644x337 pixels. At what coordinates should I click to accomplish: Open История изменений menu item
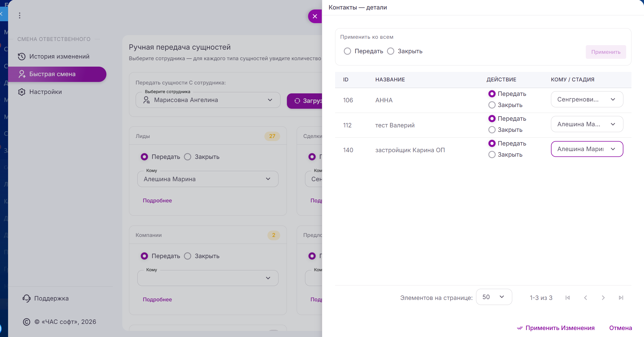[x=59, y=57]
